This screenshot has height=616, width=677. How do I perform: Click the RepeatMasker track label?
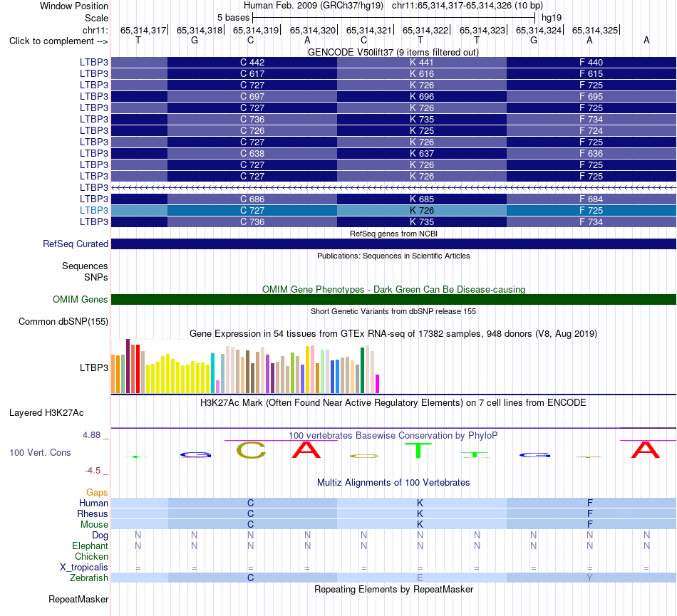[78, 600]
